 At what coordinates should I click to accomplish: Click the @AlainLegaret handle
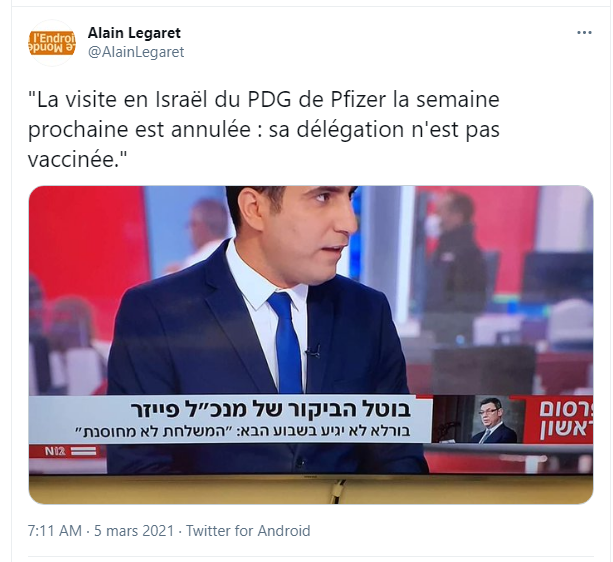tap(136, 52)
